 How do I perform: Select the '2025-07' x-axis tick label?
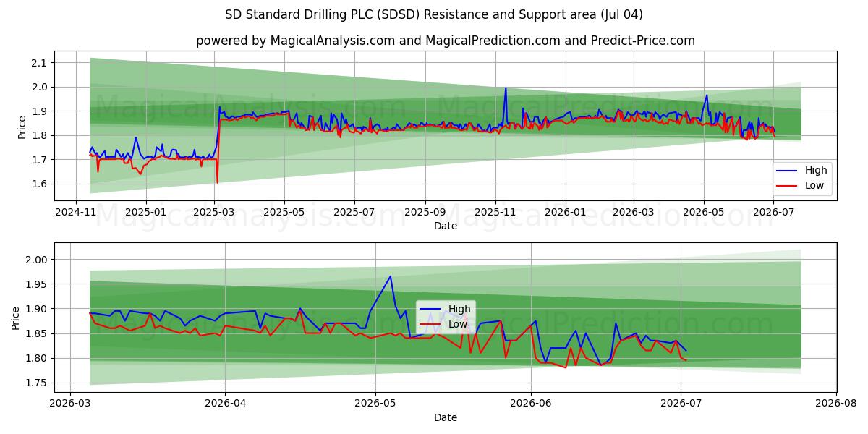pos(354,213)
